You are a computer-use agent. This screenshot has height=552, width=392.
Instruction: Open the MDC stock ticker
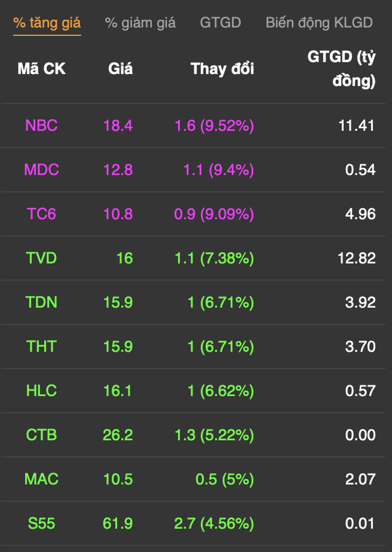coord(41,170)
